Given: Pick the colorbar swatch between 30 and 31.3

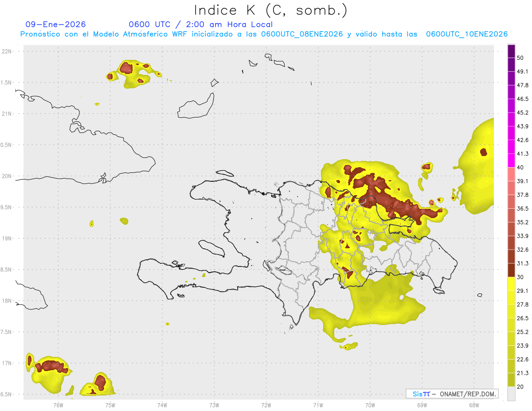Looking at the screenshot, I should pos(511,270).
